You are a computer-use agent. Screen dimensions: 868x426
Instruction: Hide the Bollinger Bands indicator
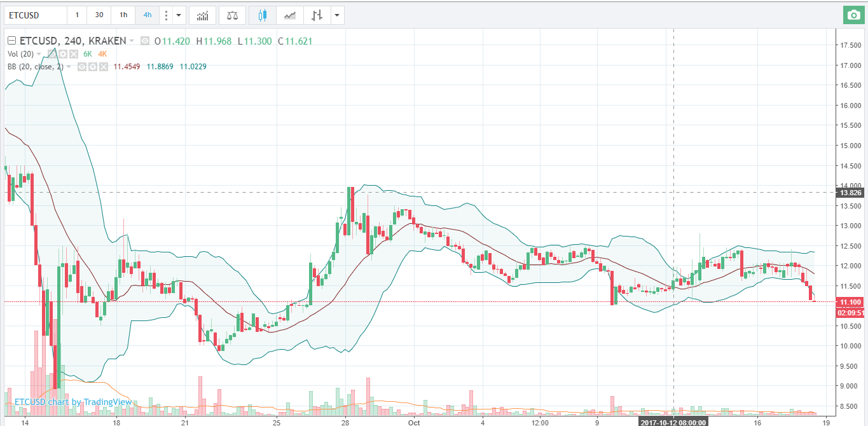tap(82, 67)
